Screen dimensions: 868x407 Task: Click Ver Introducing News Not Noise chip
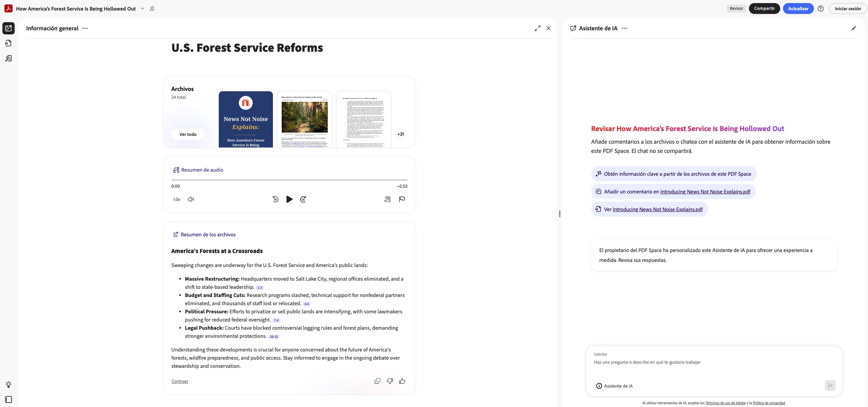[x=650, y=209]
